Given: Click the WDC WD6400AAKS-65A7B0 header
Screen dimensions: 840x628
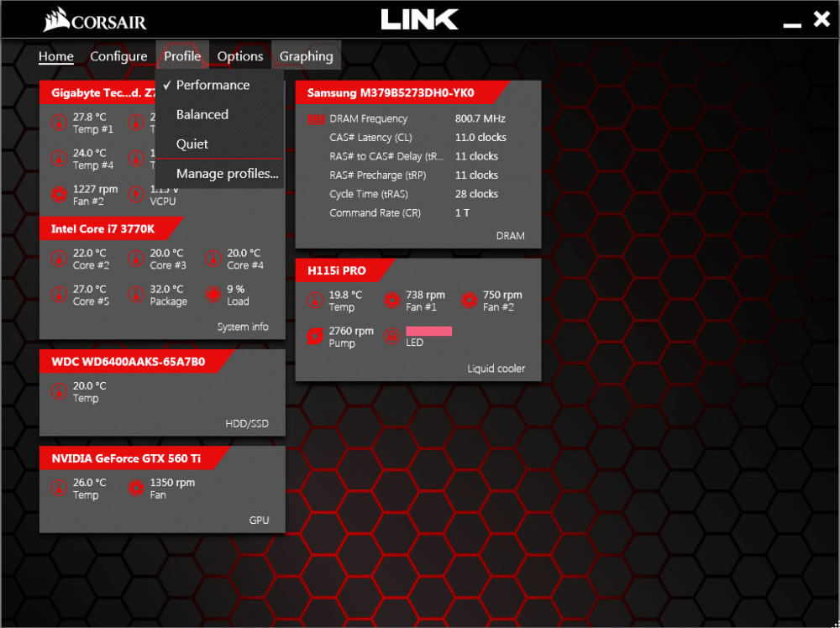Looking at the screenshot, I should [x=136, y=361].
